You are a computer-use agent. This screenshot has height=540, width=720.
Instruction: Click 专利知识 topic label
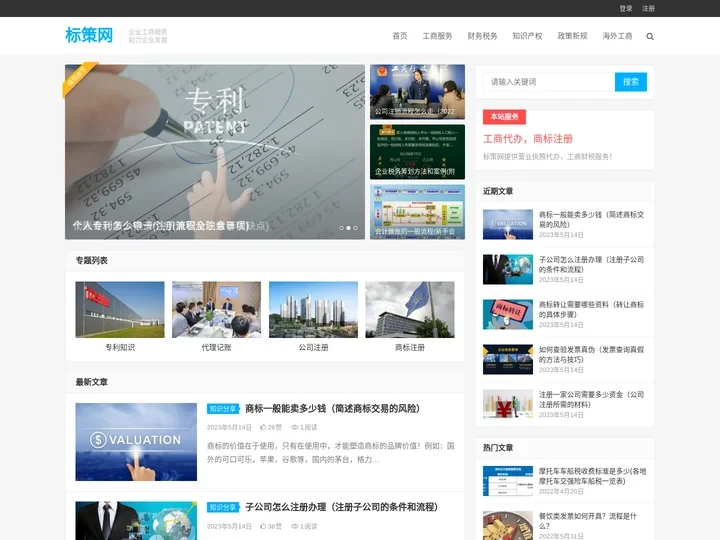coord(120,347)
